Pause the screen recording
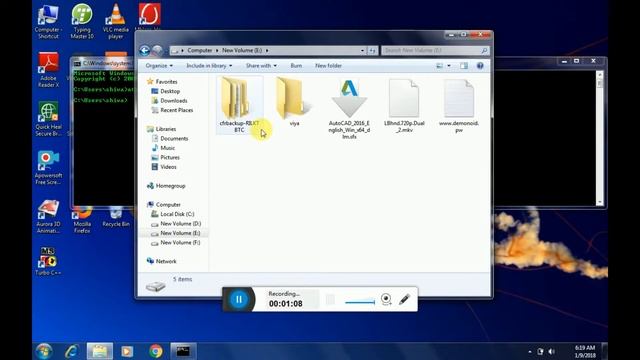The height and width of the screenshot is (360, 640). pyautogui.click(x=239, y=300)
